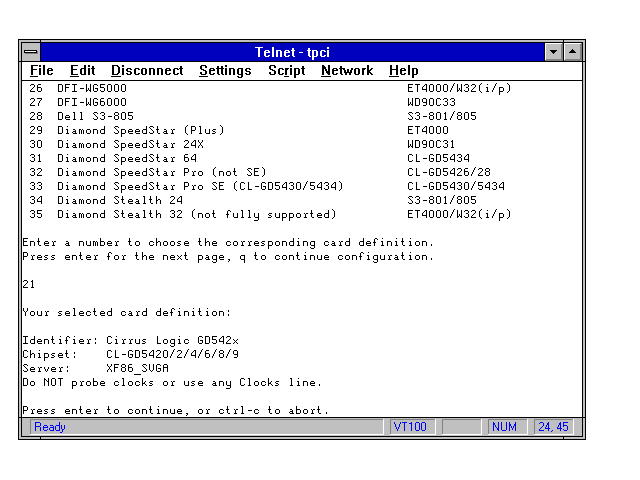Click the maximize arrow in title bar
This screenshot has width=640, height=480.
572,51
